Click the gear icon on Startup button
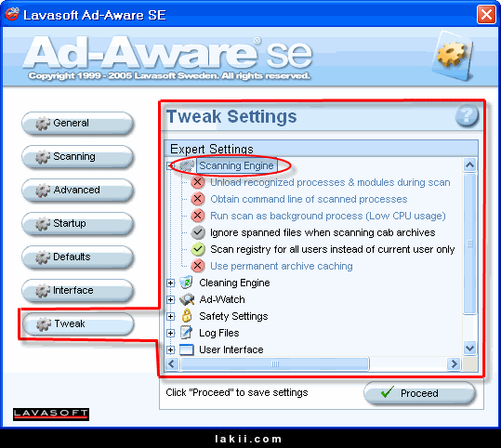The height and width of the screenshot is (448, 501). (43, 224)
